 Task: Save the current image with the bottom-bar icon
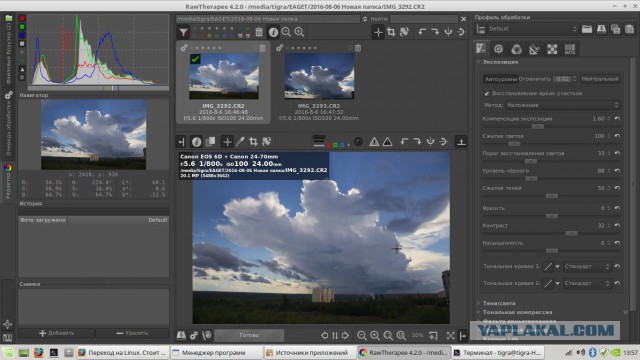pyautogui.click(x=181, y=335)
